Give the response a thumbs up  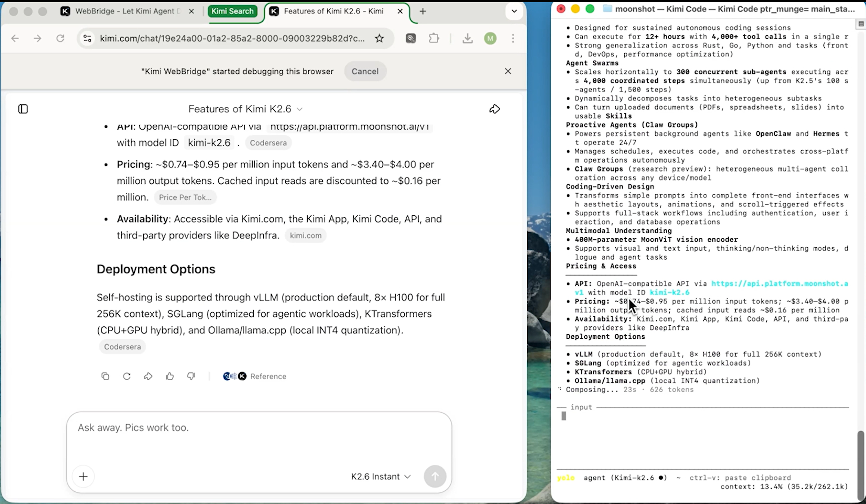coord(170,376)
